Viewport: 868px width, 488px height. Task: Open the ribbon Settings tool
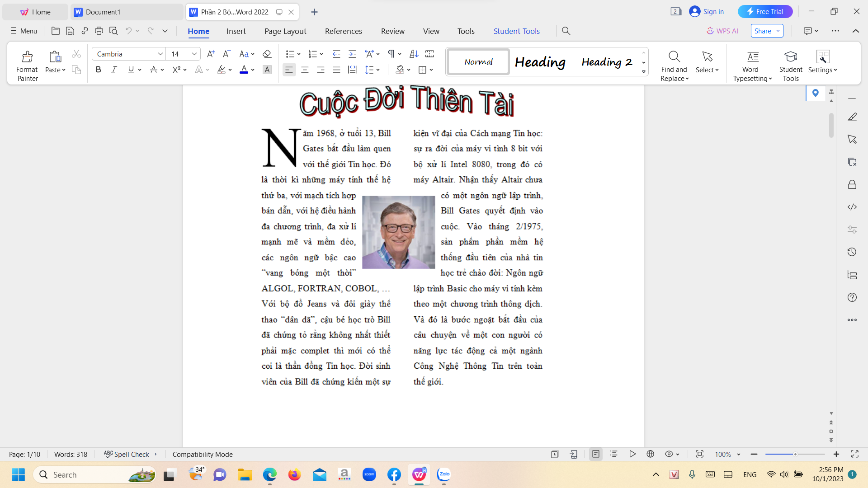click(x=823, y=62)
